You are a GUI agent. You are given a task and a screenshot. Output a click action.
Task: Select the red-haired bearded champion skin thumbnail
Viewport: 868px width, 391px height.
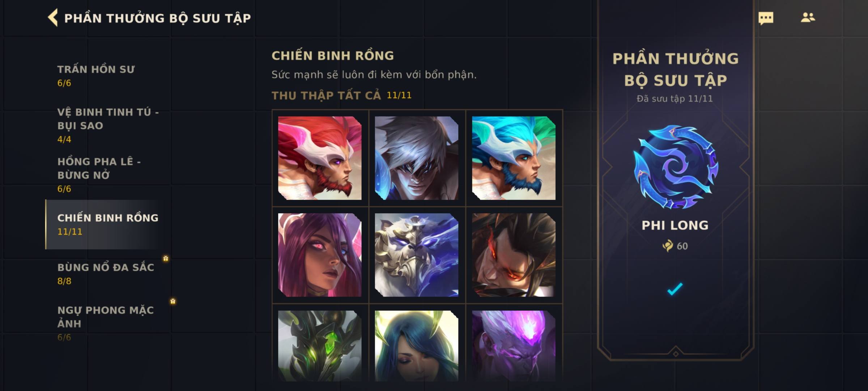point(320,158)
